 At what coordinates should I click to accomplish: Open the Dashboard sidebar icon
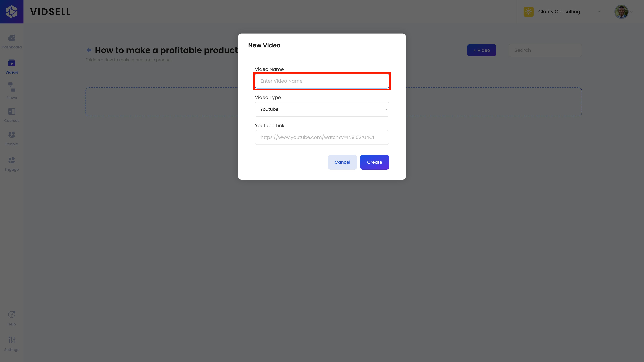click(x=12, y=38)
